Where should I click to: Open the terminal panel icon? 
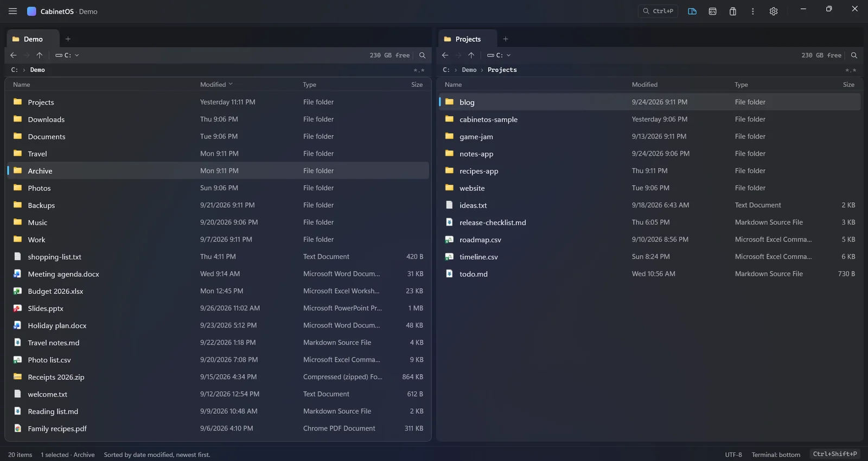click(x=712, y=11)
